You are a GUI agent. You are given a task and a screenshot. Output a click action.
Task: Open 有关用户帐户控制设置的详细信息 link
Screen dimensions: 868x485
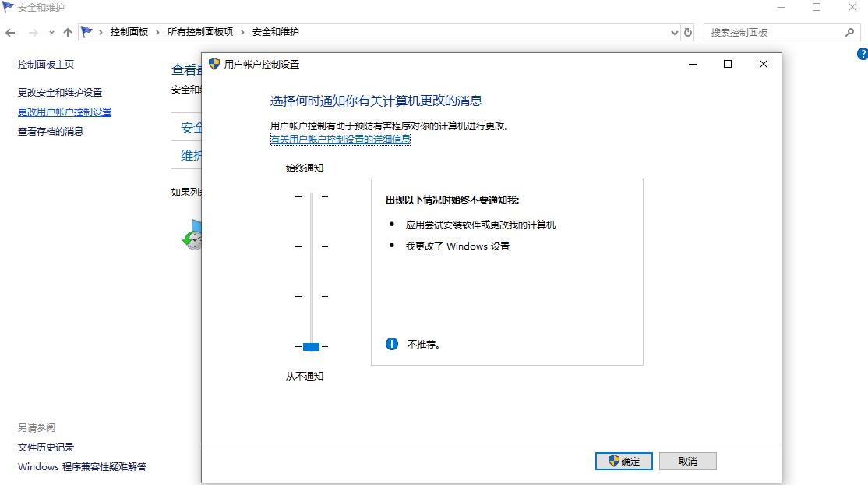(340, 139)
